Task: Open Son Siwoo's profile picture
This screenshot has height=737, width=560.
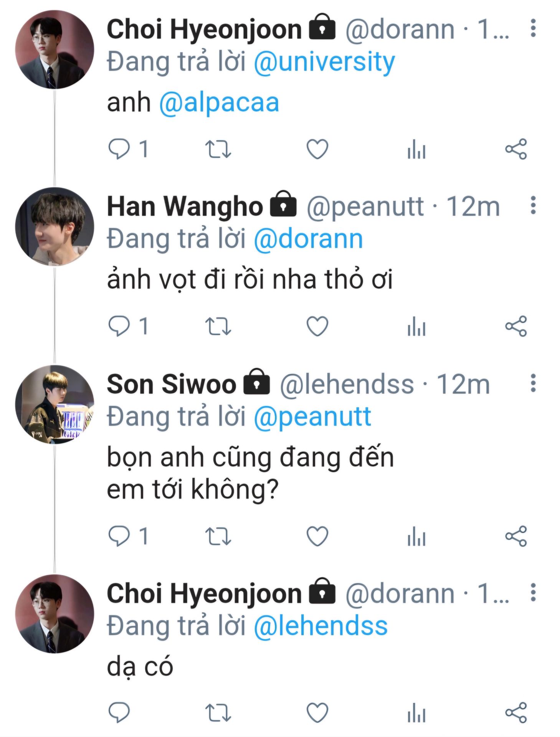Action: point(55,404)
